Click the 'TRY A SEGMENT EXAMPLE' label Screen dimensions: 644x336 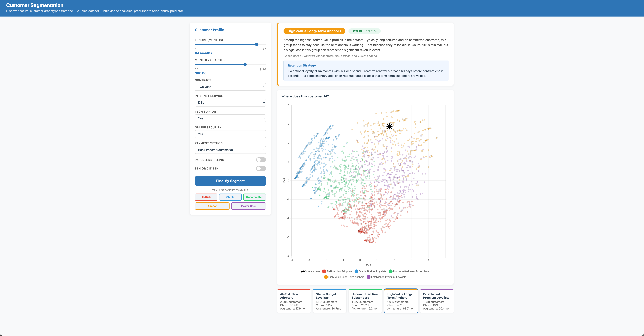click(x=230, y=190)
